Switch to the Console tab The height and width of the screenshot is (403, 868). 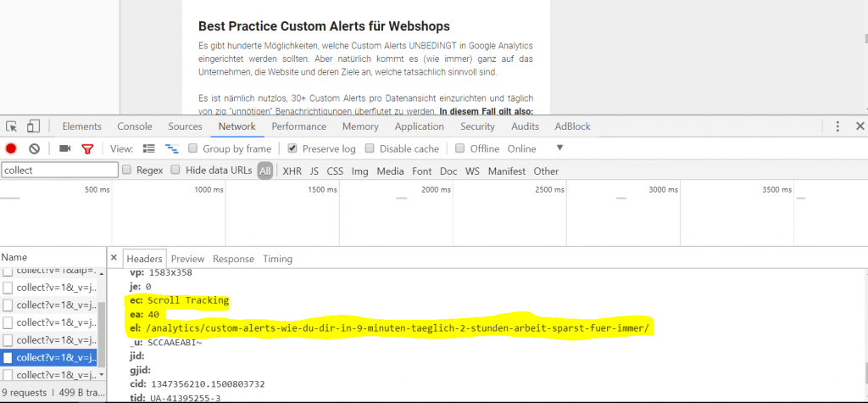click(135, 126)
